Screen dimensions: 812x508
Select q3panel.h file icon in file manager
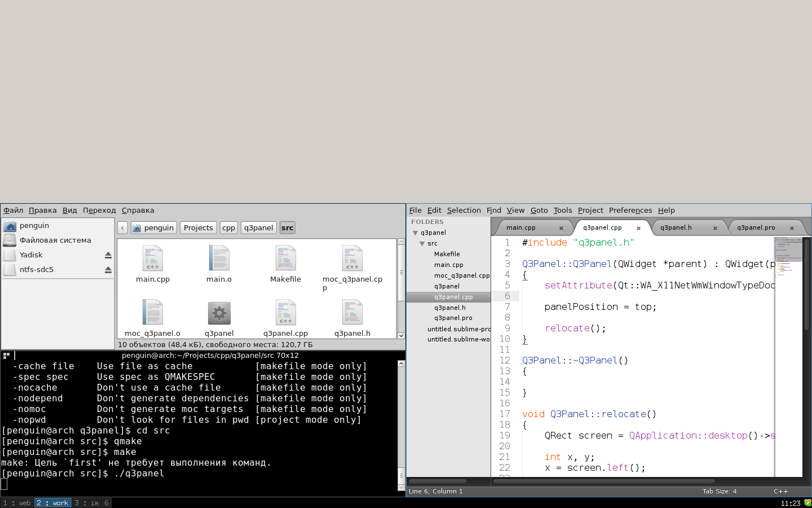click(x=352, y=312)
